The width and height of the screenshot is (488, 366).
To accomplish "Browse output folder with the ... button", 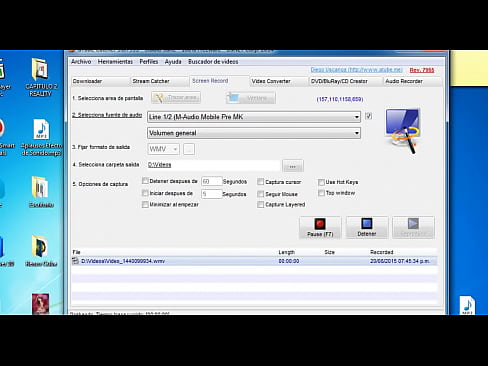I will pyautogui.click(x=293, y=166).
